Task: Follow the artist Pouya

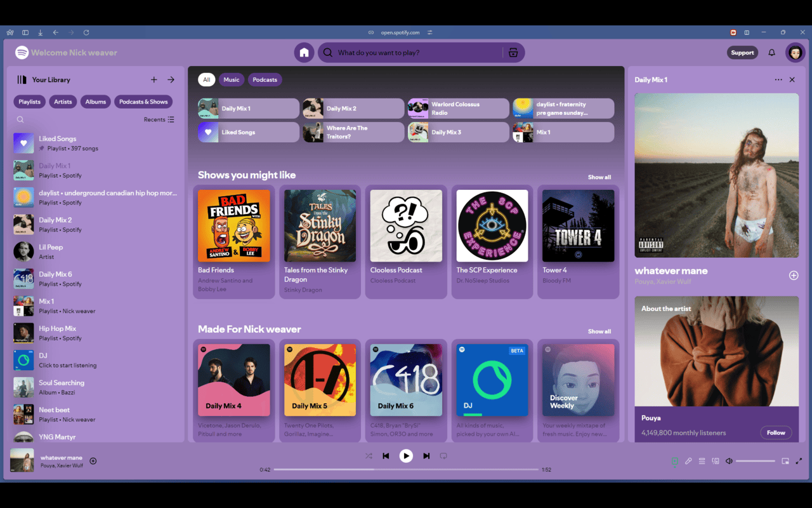Action: click(776, 432)
